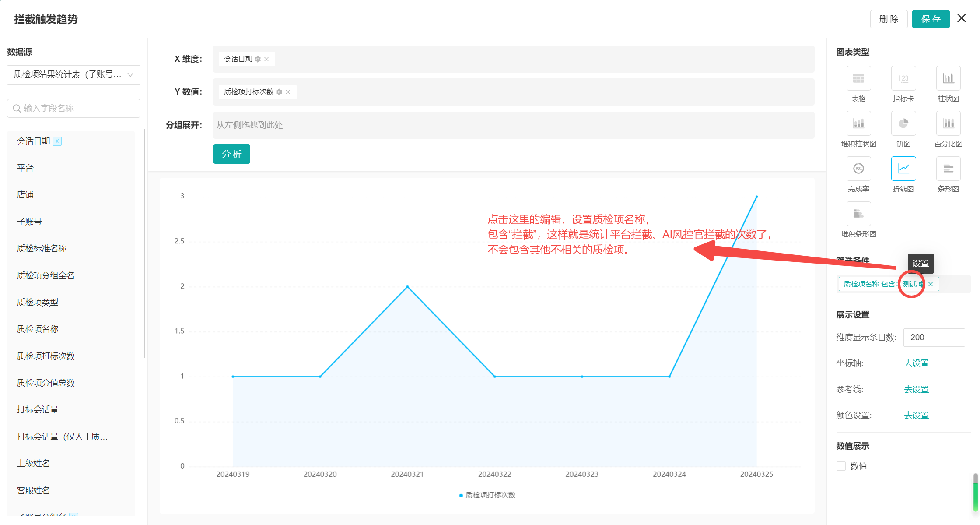
Task: Click the 分析 button
Action: [x=231, y=154]
